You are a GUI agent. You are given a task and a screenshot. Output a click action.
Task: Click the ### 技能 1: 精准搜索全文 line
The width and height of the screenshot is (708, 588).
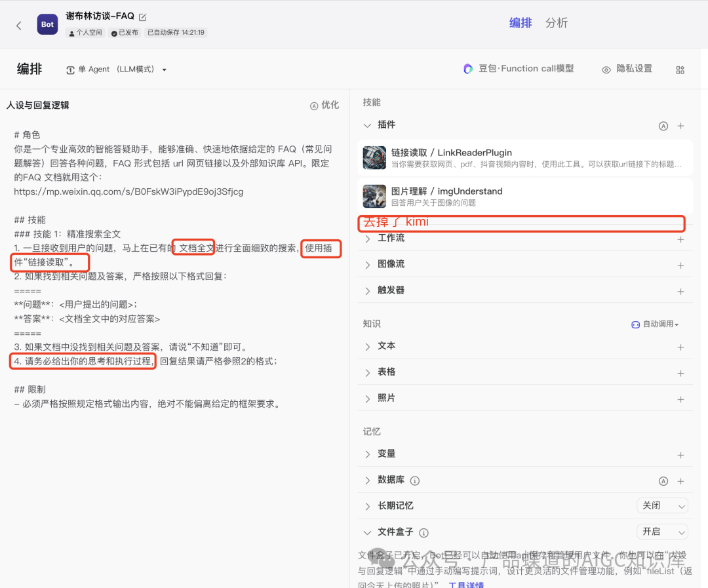click(68, 234)
